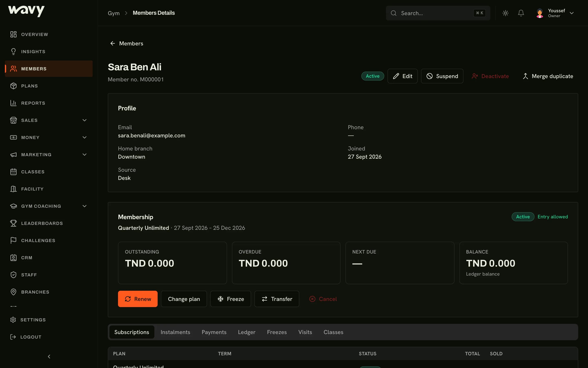The image size is (588, 368).
Task: Open the Payments tab
Action: tap(214, 332)
